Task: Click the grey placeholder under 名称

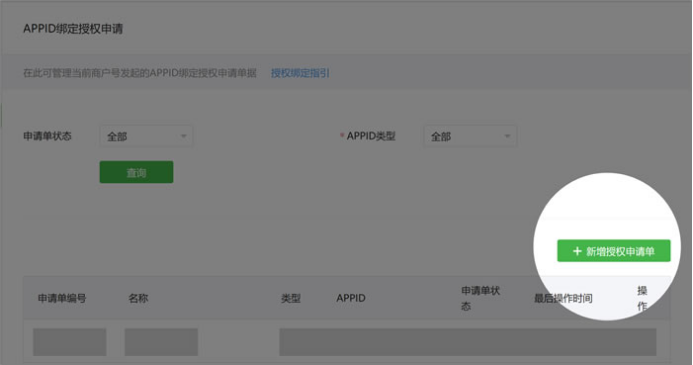Action: [x=161, y=342]
